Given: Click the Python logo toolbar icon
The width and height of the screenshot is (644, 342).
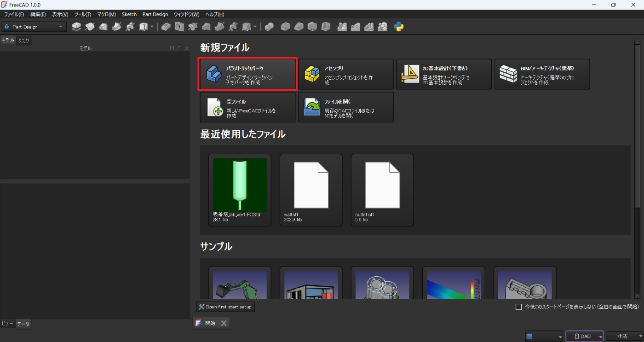Looking at the screenshot, I should (399, 27).
